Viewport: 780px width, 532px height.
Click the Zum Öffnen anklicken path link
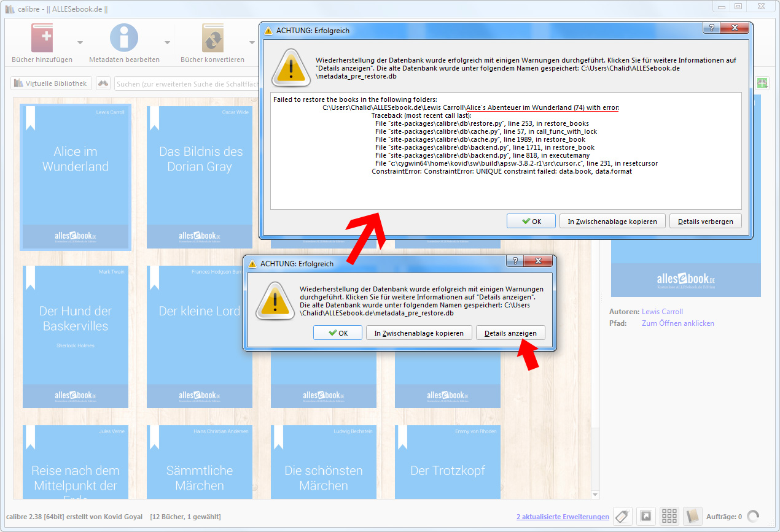pos(678,323)
